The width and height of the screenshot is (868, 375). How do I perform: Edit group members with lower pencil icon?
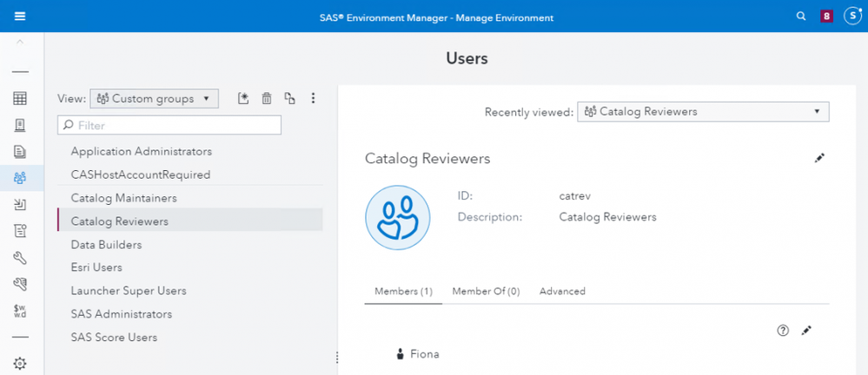[x=806, y=330]
